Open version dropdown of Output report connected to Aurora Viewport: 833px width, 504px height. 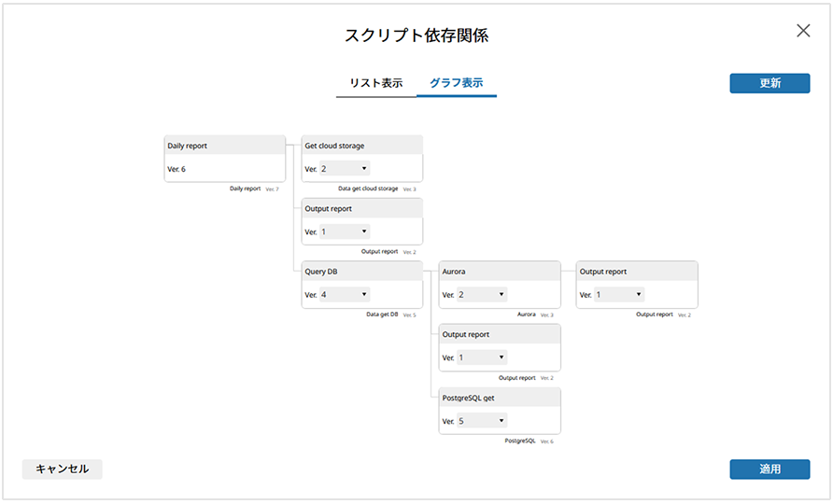(619, 295)
